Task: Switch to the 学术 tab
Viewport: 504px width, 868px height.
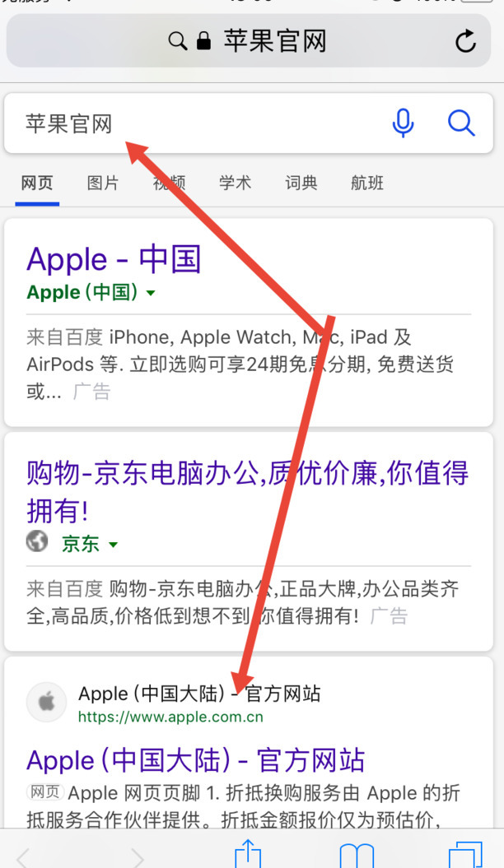Action: [235, 183]
